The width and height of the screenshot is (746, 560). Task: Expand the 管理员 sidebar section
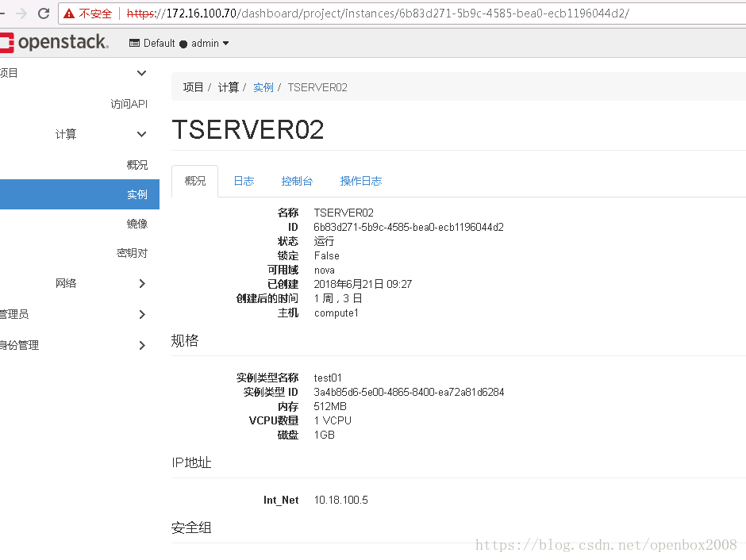[x=141, y=314]
